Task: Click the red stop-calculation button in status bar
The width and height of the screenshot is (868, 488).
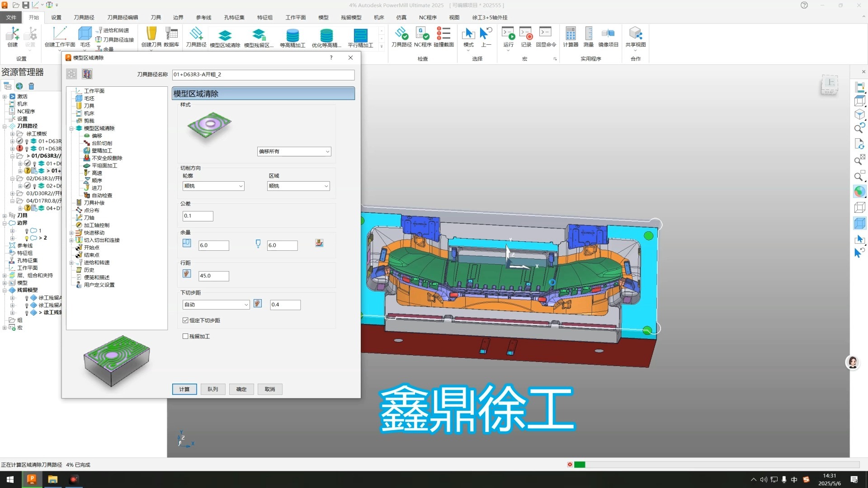Action: click(570, 465)
